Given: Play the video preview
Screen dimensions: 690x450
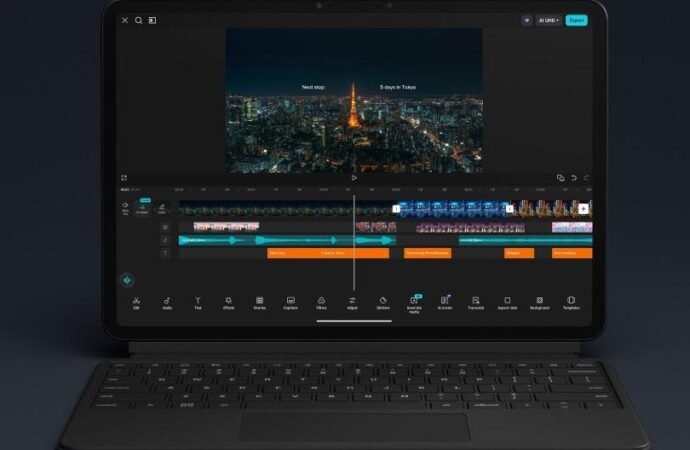Looking at the screenshot, I should coord(354,178).
